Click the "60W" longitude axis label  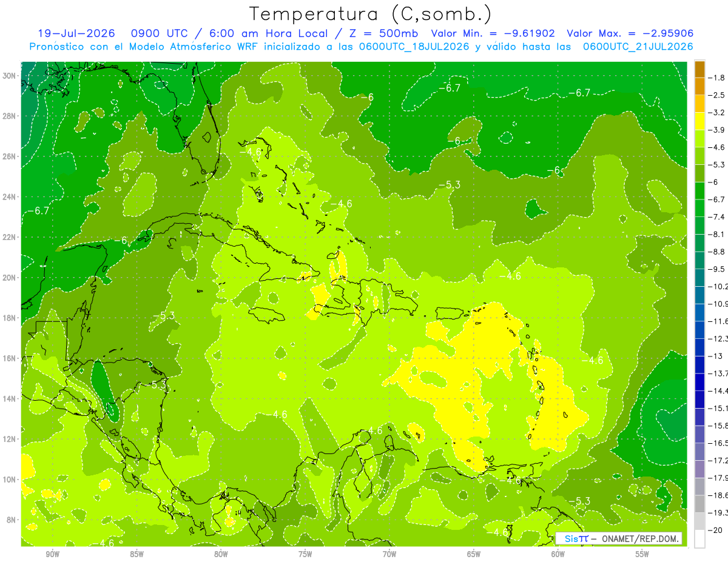click(x=558, y=554)
